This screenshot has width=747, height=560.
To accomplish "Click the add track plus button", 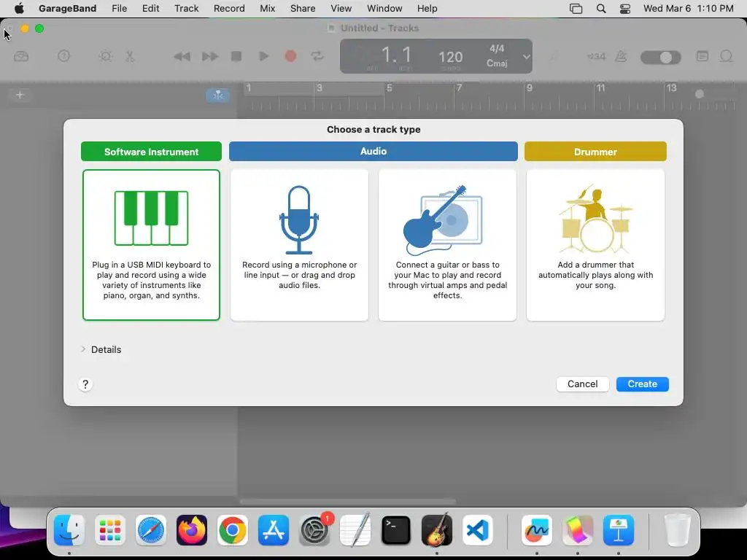I will 20,95.
